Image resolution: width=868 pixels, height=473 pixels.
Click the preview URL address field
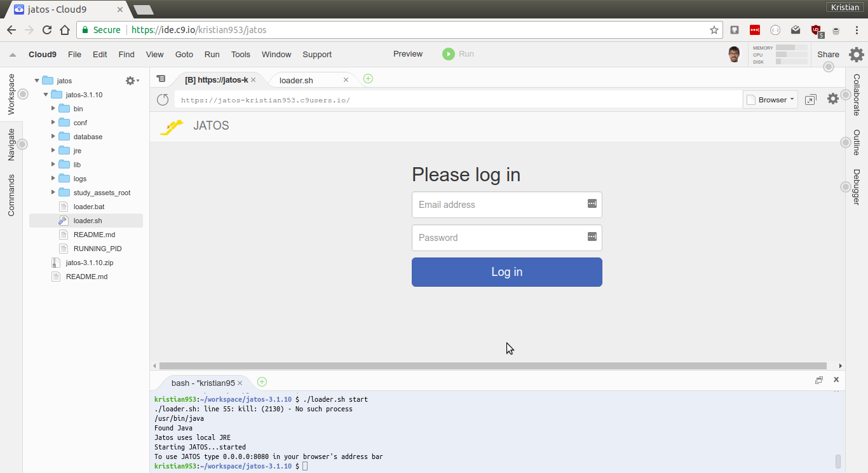[458, 100]
